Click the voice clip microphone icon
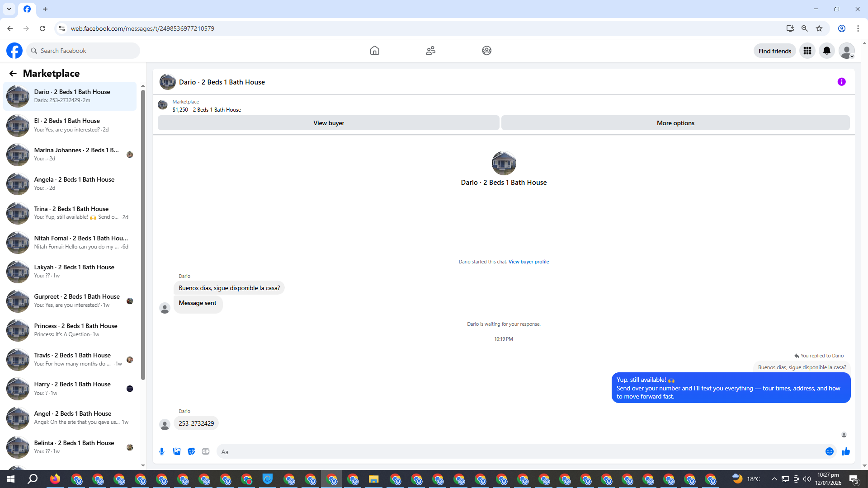Screen dimensions: 868x488 tap(162, 451)
